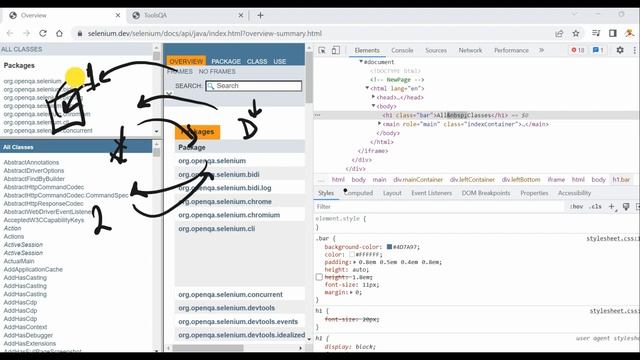This screenshot has width=640, height=360.
Task: Toggle device toolbar in DevTools
Action: [x=336, y=50]
